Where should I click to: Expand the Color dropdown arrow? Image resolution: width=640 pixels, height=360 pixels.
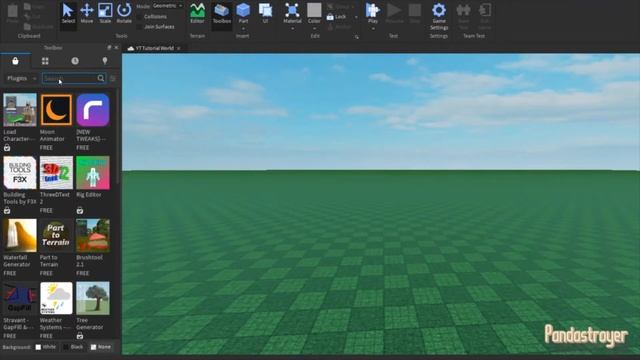314,29
